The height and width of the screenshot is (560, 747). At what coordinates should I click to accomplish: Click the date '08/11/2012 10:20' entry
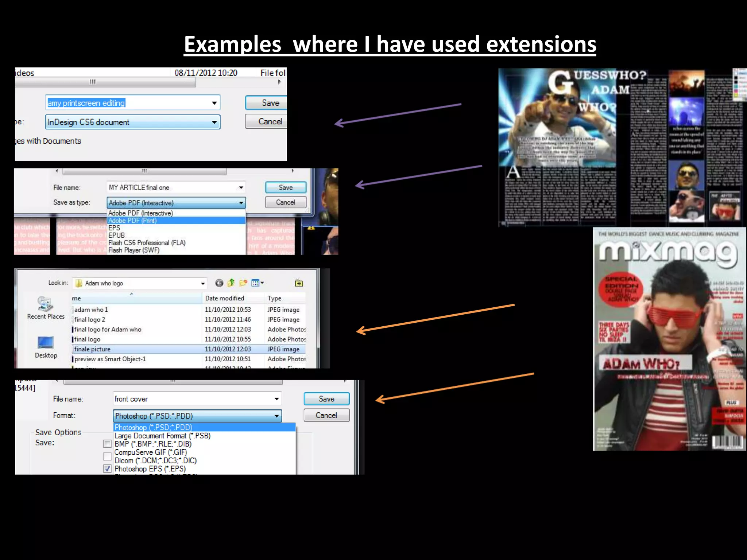(206, 73)
